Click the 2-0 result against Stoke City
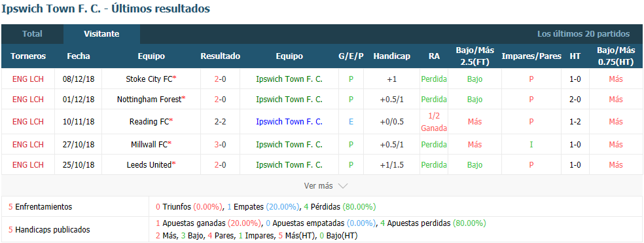644x243 pixels. [220, 79]
